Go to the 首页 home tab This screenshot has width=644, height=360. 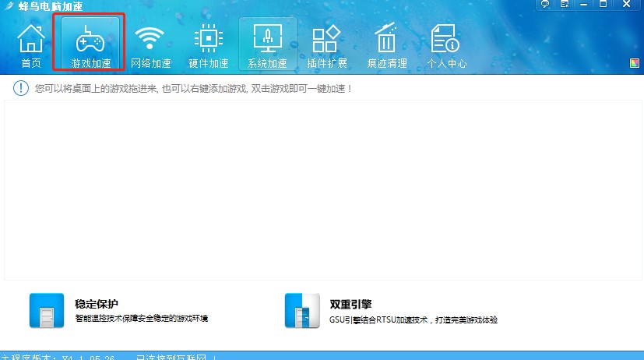(31, 45)
